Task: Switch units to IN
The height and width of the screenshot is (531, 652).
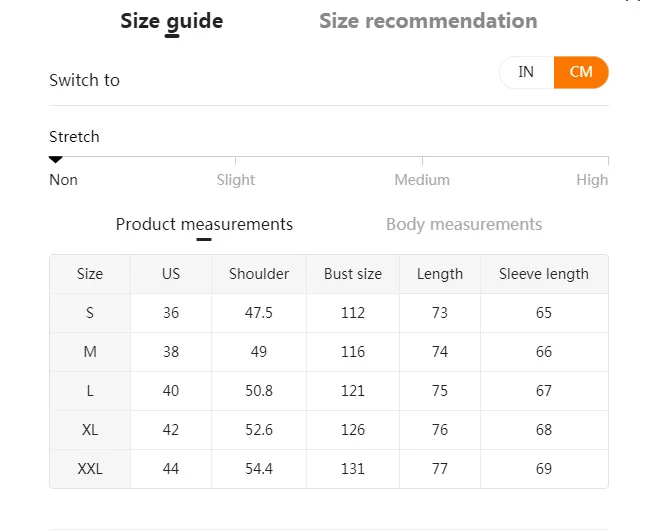Action: (x=526, y=72)
